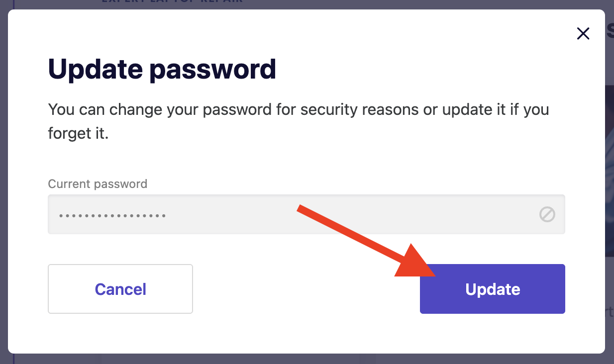Screen dimensions: 614x364
Task: Click the empty white space below Cancel
Action: click(x=120, y=333)
